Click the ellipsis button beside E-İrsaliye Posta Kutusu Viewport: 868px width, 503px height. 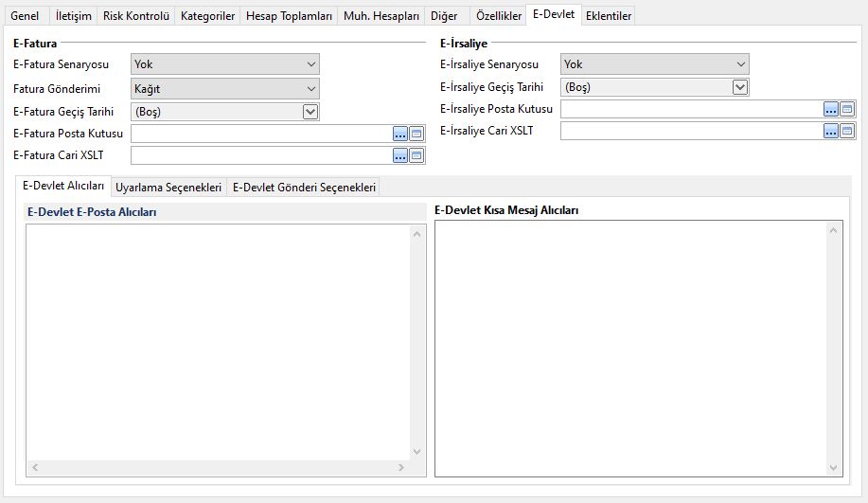click(830, 109)
